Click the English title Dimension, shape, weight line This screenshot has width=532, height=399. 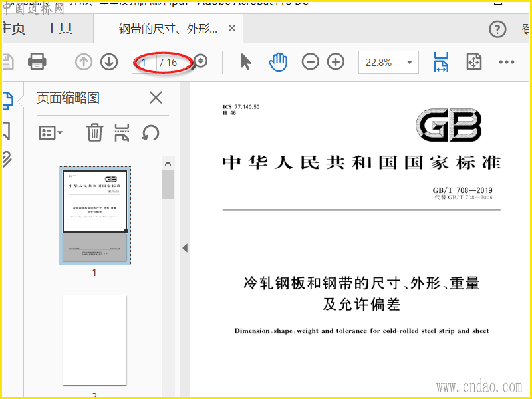point(362,331)
